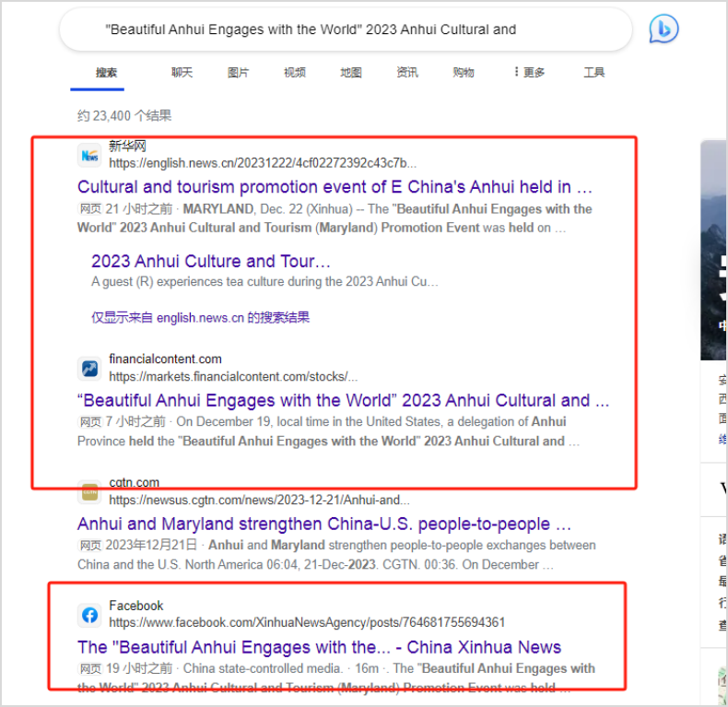Image resolution: width=728 pixels, height=707 pixels.
Task: Open the 工具 (Tools) options
Action: (594, 73)
